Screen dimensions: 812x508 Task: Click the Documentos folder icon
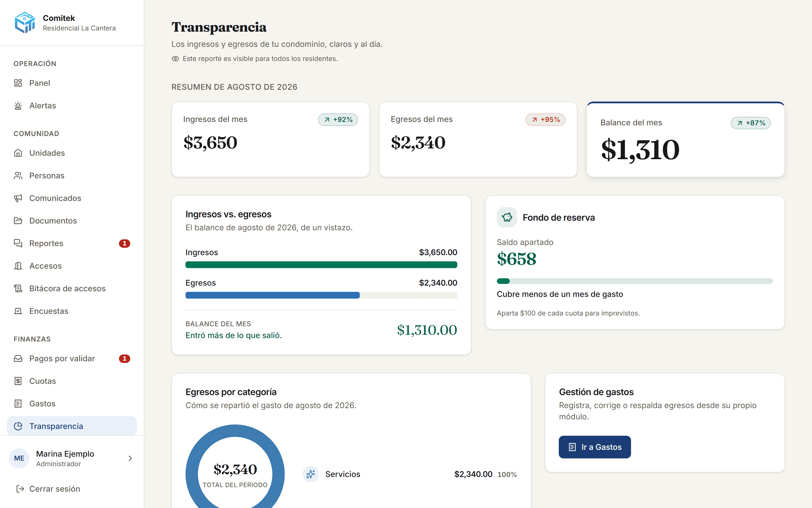pos(18,221)
